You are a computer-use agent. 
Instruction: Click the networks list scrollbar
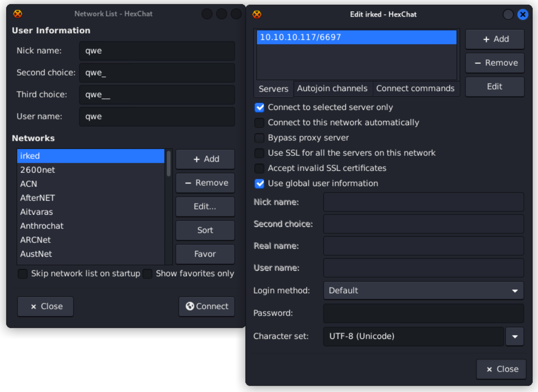[x=168, y=164]
